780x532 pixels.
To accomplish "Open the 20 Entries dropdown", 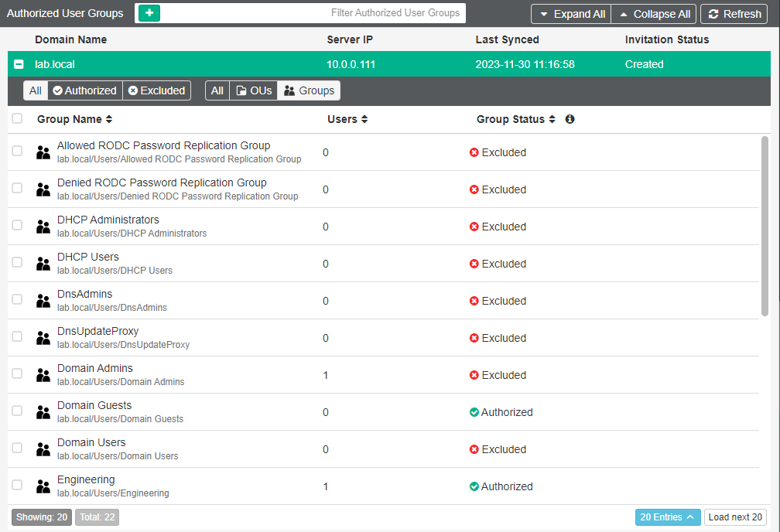I will tap(668, 517).
